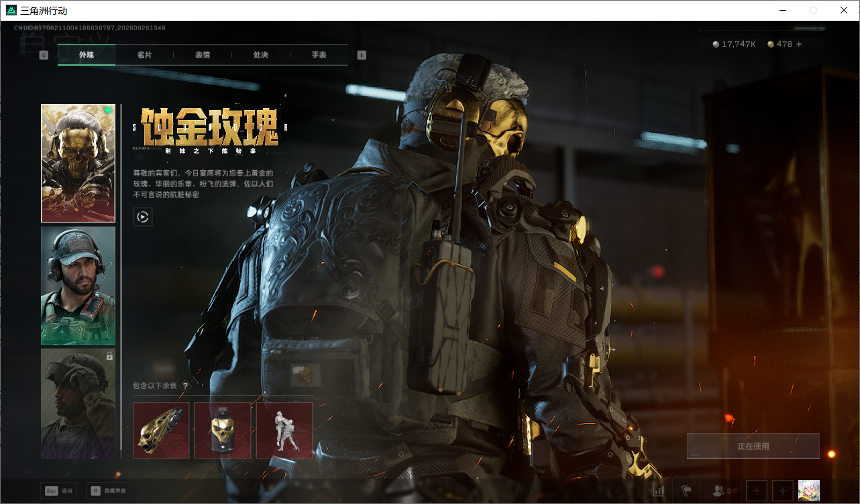Image resolution: width=860 pixels, height=504 pixels.
Task: View the golden skull mask canister item
Action: click(223, 430)
